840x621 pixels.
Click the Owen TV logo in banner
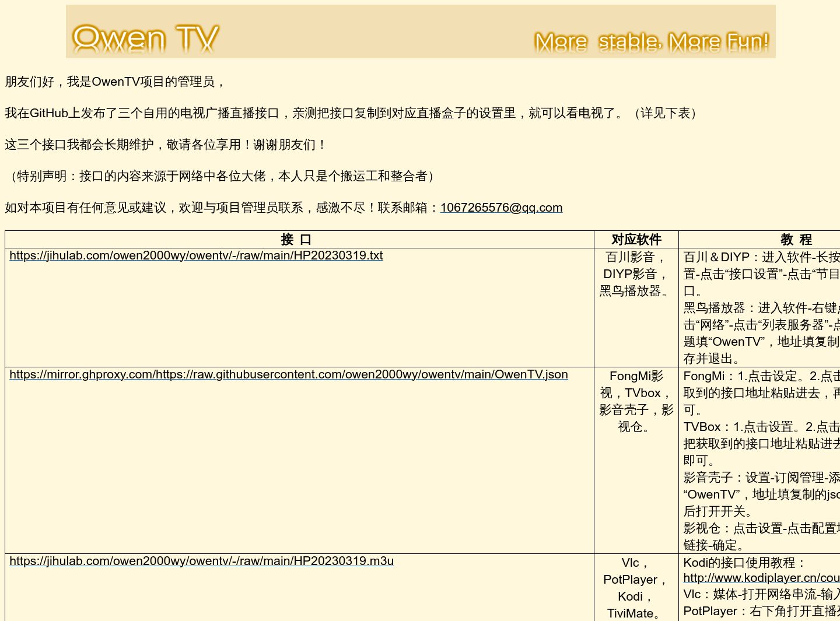(145, 38)
